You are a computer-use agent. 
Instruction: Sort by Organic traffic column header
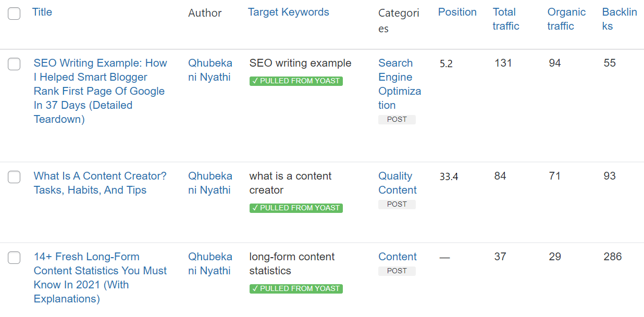coord(566,19)
